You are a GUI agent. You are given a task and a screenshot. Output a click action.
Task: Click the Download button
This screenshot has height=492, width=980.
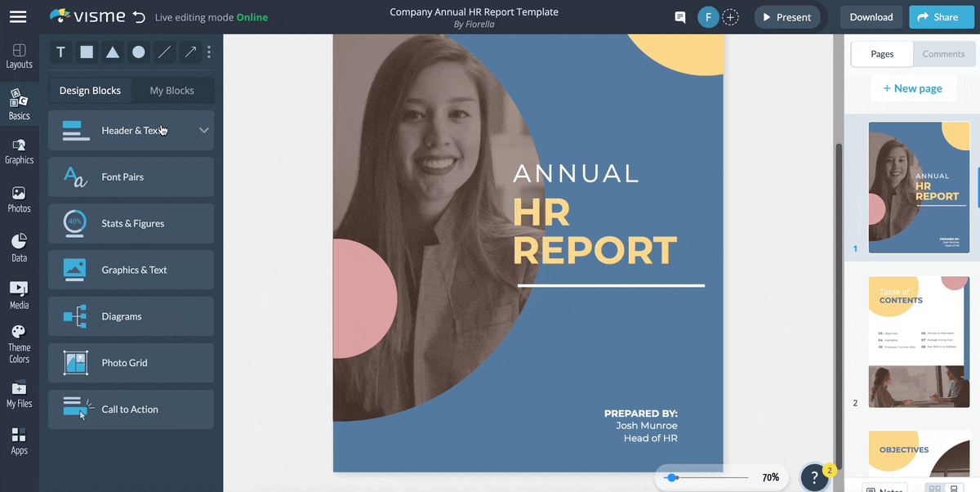(871, 16)
